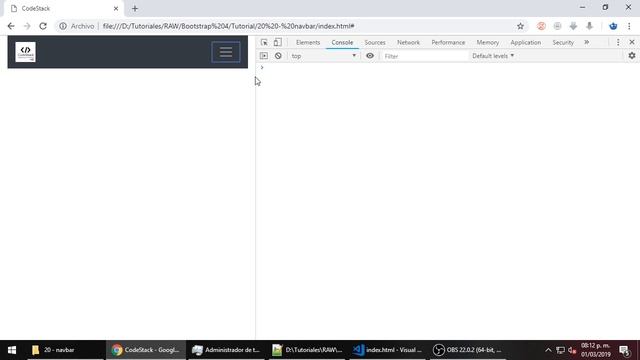
Task: Reload the page
Action: [43, 26]
